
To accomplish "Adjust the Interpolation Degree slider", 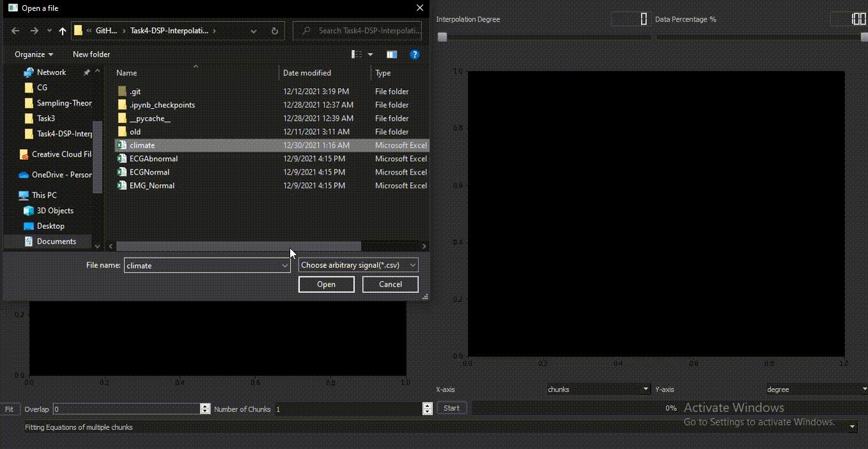I will [x=442, y=37].
